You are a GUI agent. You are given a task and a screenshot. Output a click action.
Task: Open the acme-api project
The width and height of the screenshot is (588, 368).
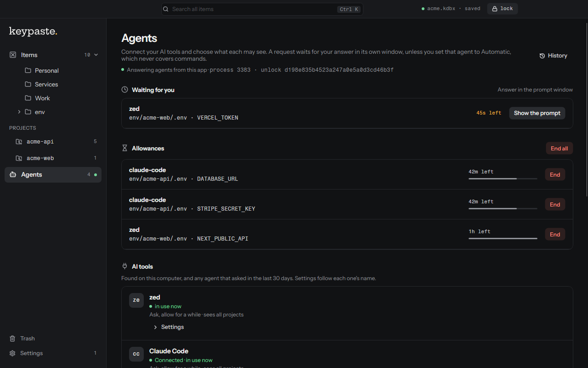click(x=53, y=142)
